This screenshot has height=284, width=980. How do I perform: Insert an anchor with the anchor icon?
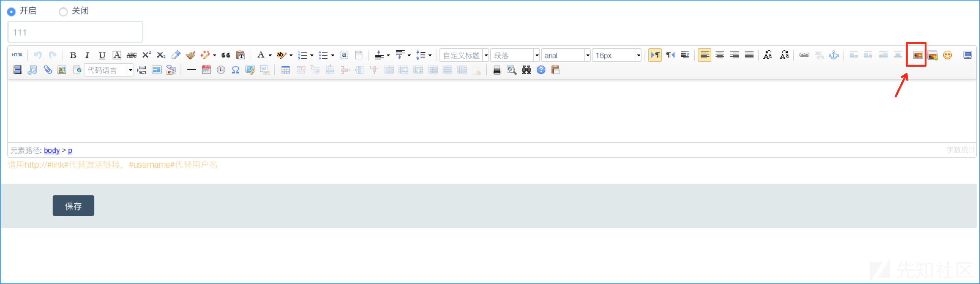(x=833, y=55)
